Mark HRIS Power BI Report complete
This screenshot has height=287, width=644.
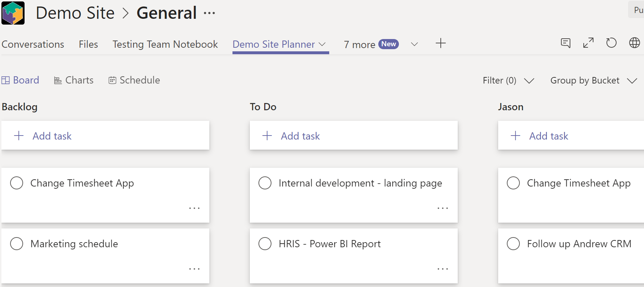point(265,244)
